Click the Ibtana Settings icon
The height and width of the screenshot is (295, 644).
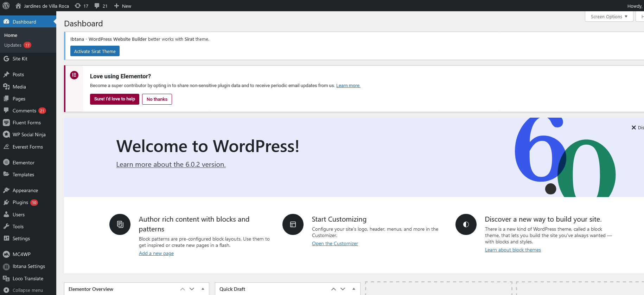click(6, 267)
